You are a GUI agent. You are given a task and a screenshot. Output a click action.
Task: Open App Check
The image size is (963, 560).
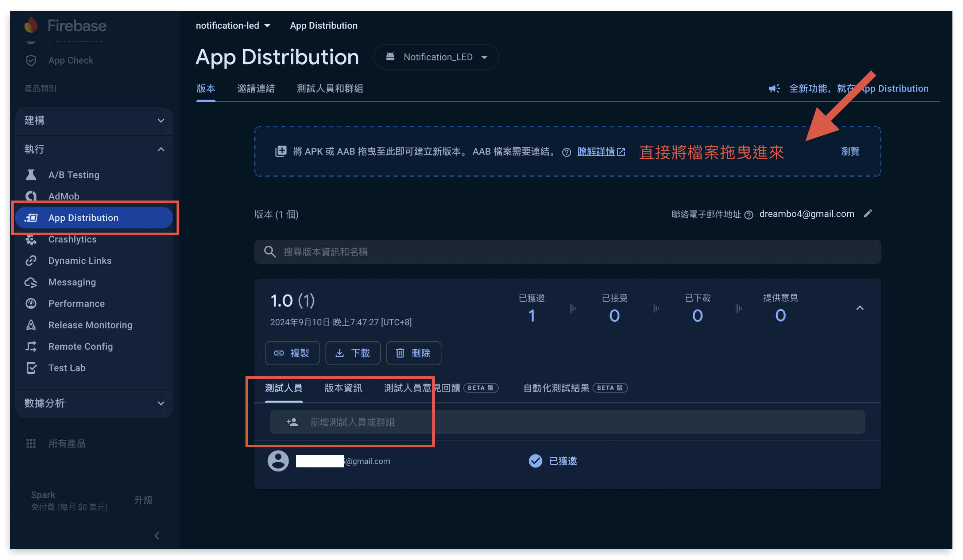71,60
